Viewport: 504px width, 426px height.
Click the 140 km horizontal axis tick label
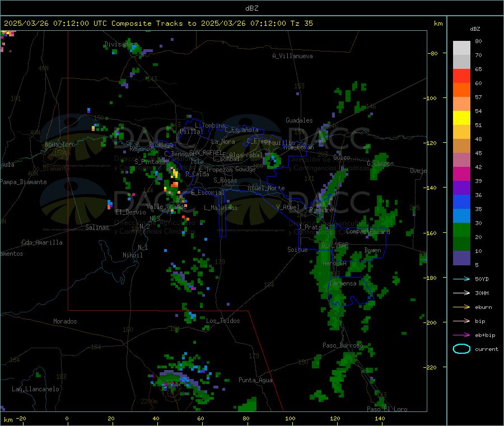click(x=380, y=418)
